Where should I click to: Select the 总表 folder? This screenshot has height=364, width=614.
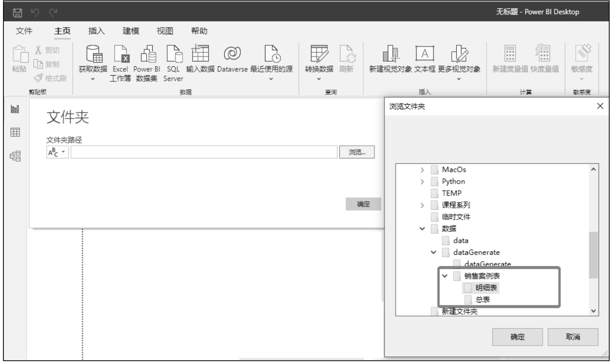coord(482,300)
